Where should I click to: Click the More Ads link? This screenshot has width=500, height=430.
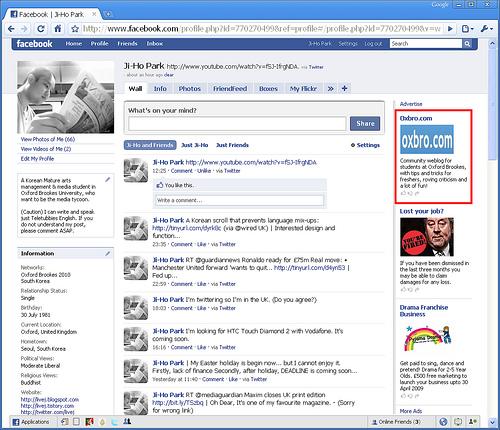[x=411, y=411]
